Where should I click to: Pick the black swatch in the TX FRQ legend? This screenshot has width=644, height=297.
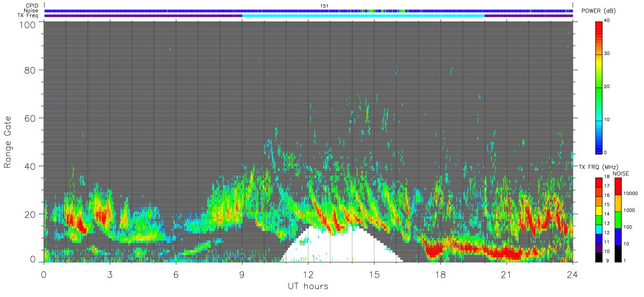pos(599,257)
